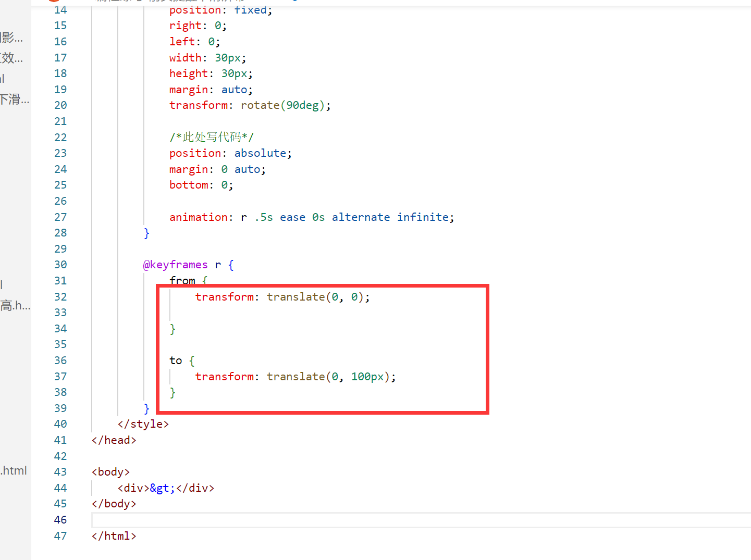Viewport: 751px width, 560px height.
Task: Select line number 27 in the gutter
Action: click(60, 217)
